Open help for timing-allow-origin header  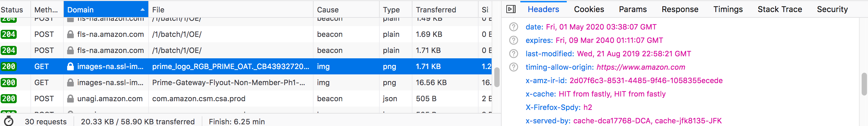coord(514,67)
